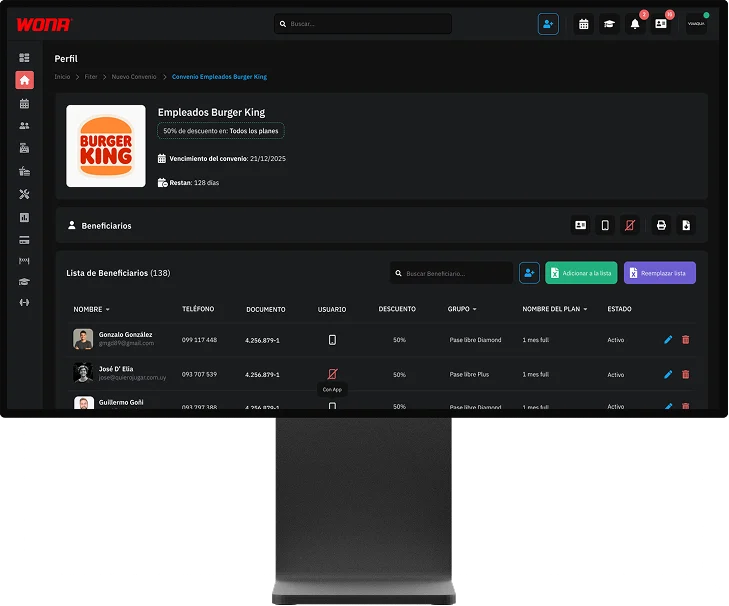The width and height of the screenshot is (729, 606).
Task: Click Lista de Beneficiarios (138) title
Action: (118, 273)
